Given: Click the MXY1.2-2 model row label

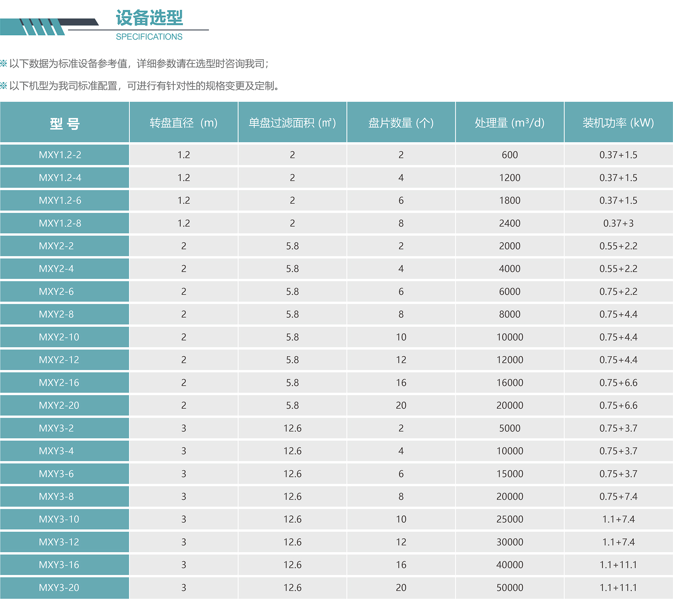Looking at the screenshot, I should pyautogui.click(x=64, y=155).
